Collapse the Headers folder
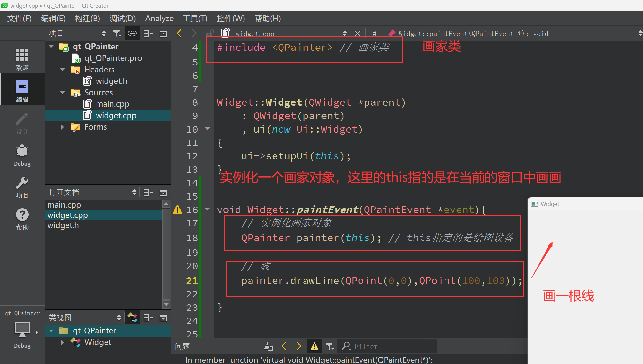 63,70
